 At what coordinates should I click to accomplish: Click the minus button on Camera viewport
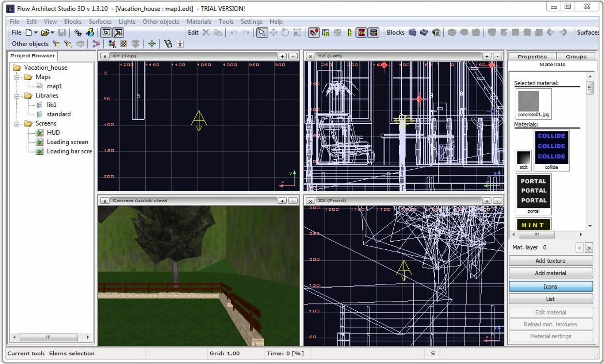pyautogui.click(x=293, y=201)
